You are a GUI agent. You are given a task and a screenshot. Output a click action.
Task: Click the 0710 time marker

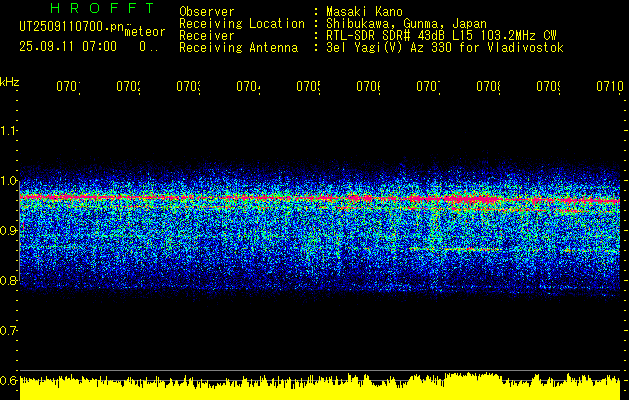(610, 86)
